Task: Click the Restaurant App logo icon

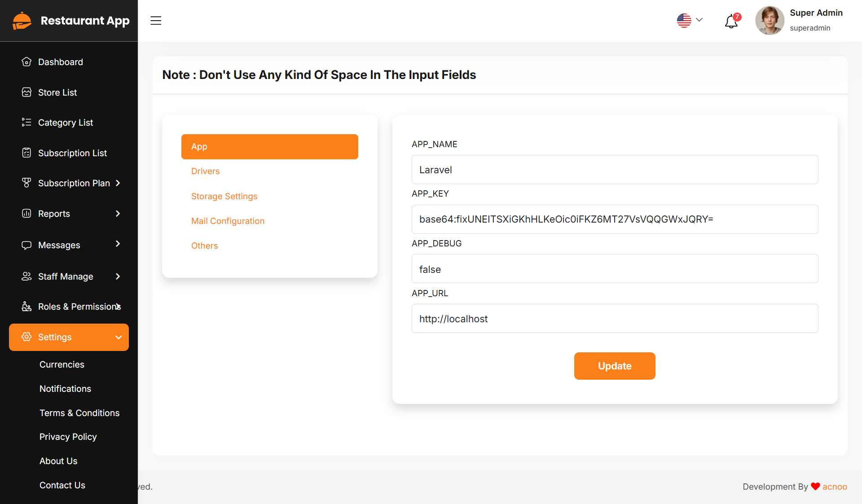Action: [x=22, y=21]
